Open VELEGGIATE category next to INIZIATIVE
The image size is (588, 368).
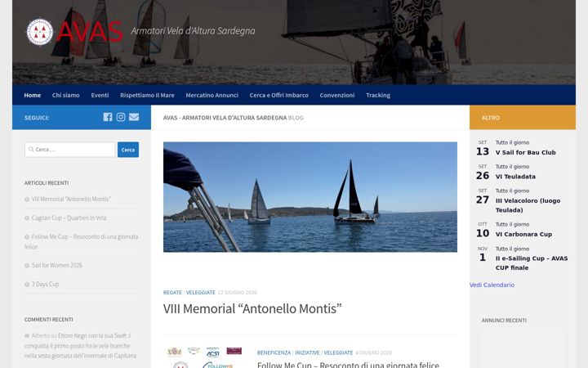(x=338, y=352)
